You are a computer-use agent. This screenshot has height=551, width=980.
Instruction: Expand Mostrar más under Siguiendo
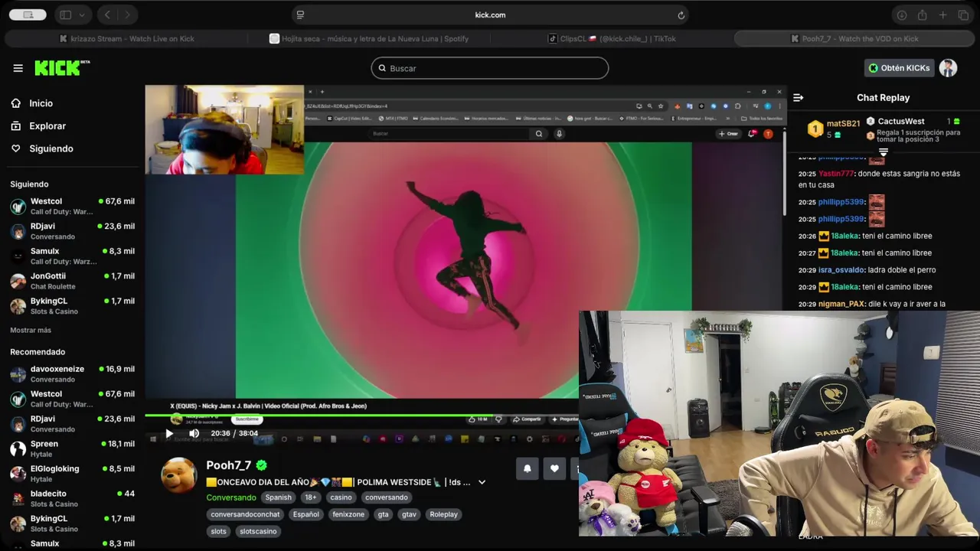(31, 331)
